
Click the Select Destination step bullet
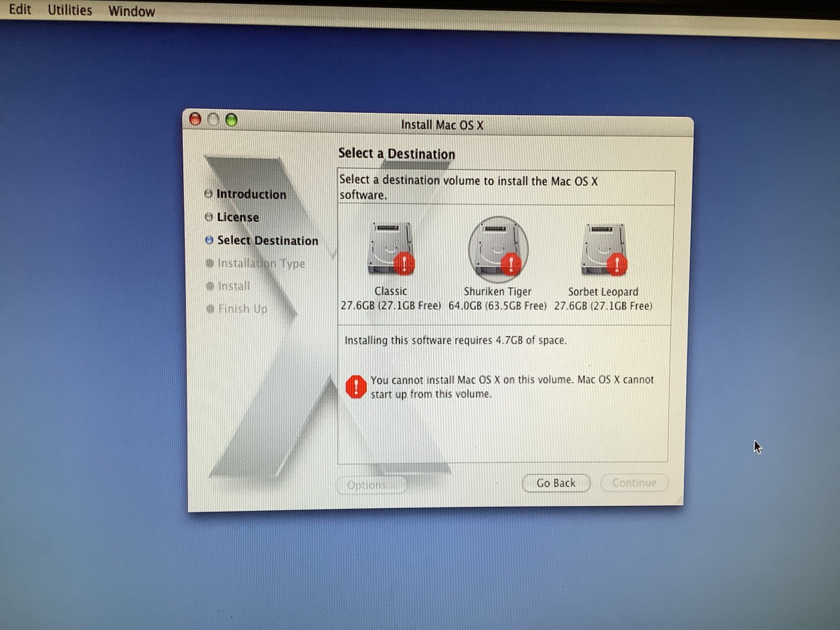coord(209,240)
